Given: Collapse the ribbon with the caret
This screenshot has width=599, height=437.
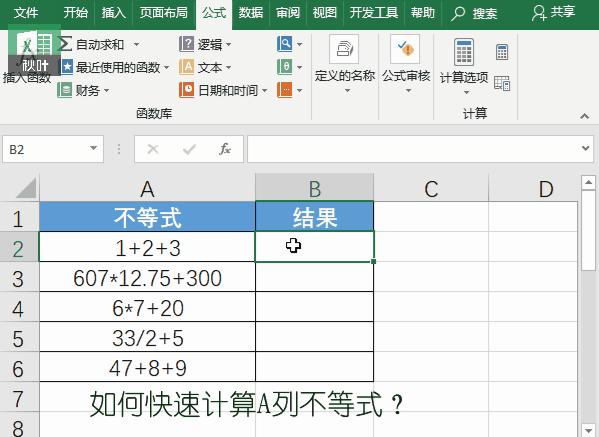Looking at the screenshot, I should pos(584,116).
